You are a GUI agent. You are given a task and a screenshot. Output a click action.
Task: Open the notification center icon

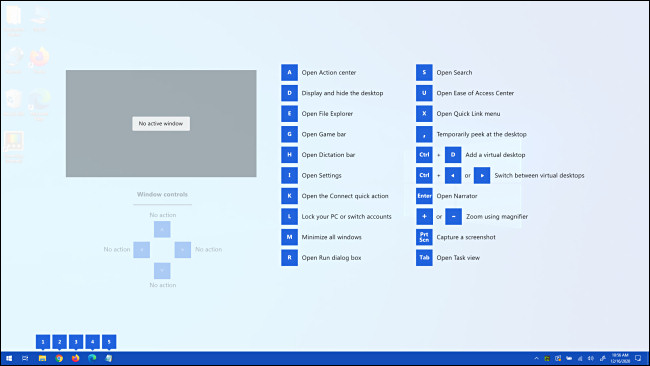coord(638,359)
